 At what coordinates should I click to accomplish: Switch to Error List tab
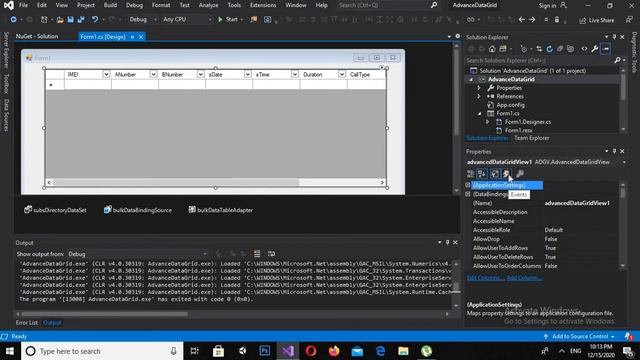tap(27, 322)
